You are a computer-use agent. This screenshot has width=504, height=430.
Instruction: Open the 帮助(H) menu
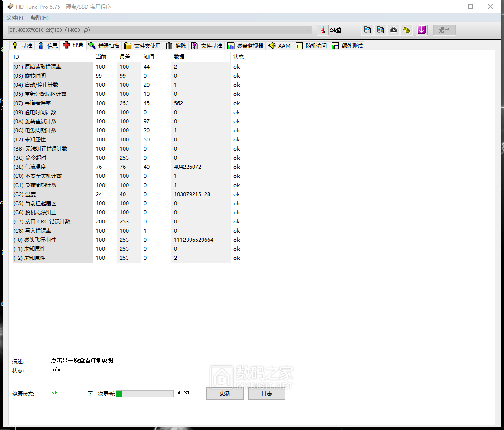coord(39,18)
